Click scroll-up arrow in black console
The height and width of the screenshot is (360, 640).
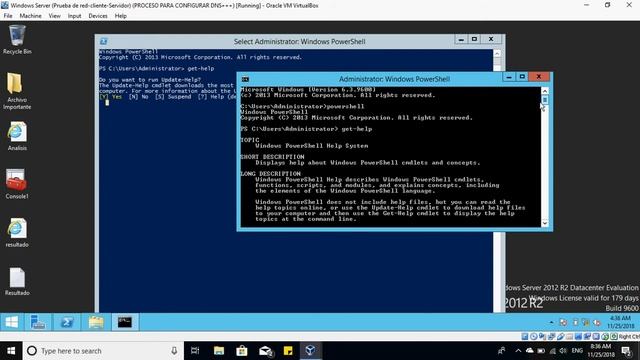(x=545, y=91)
